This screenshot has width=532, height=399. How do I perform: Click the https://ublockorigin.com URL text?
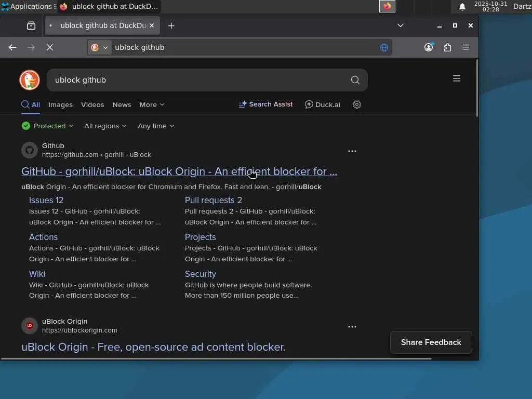click(79, 330)
